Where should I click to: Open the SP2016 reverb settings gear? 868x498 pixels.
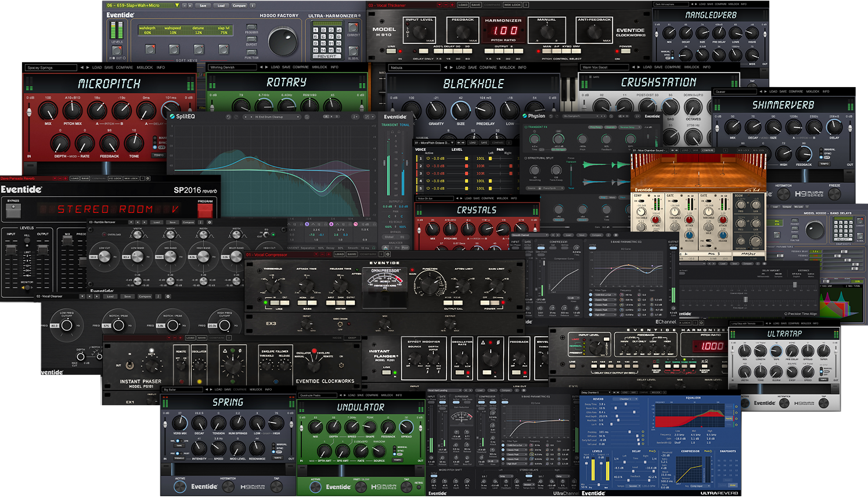pyautogui.click(x=148, y=178)
